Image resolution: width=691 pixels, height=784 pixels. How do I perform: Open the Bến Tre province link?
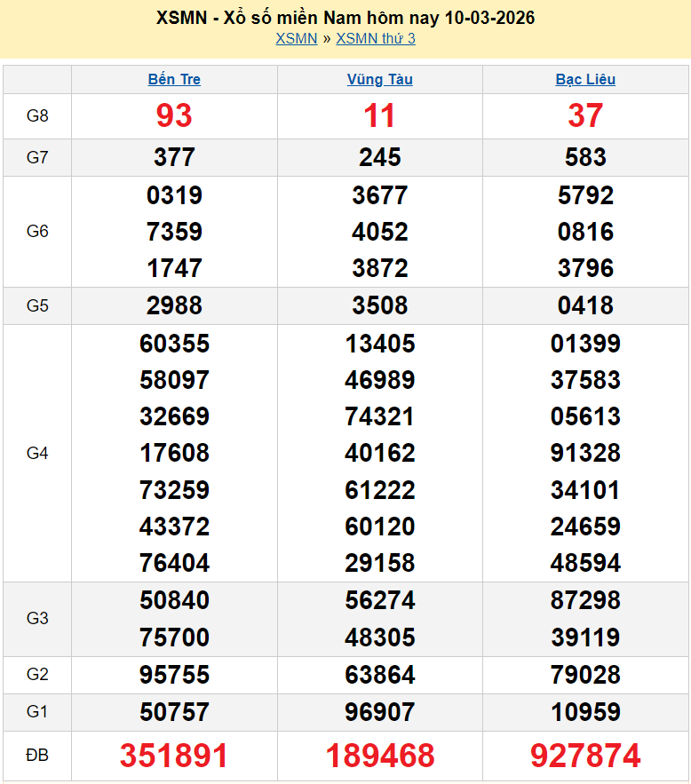(174, 79)
